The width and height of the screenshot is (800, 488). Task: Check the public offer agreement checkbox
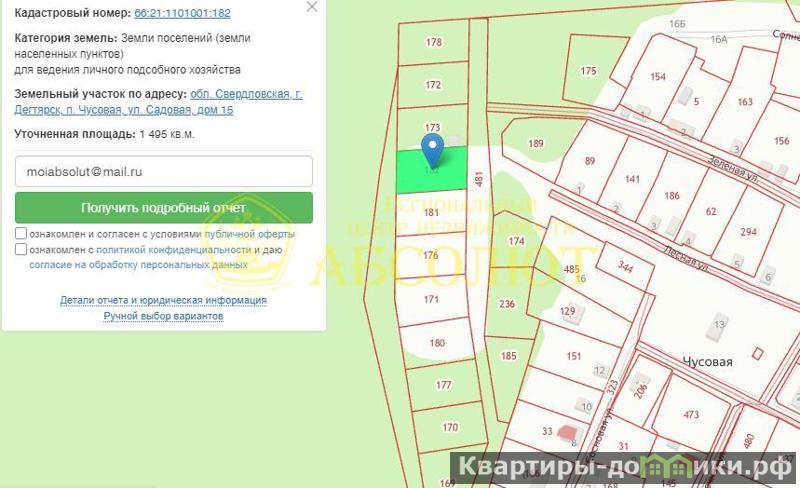(21, 234)
